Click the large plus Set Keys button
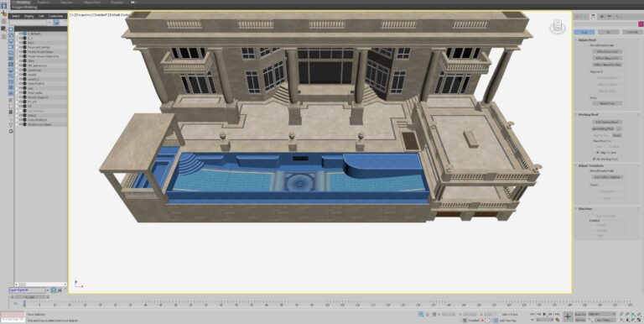644x324 pixels. coord(568,316)
